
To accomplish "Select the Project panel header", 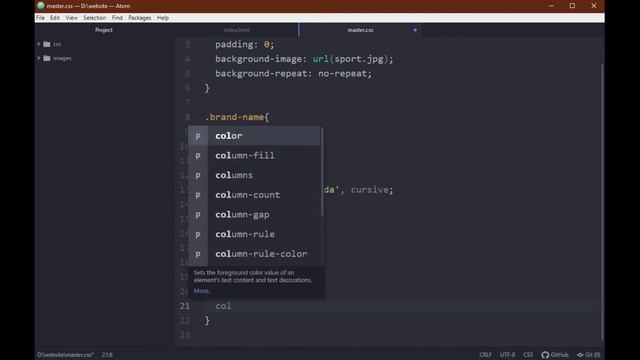I will [x=104, y=30].
